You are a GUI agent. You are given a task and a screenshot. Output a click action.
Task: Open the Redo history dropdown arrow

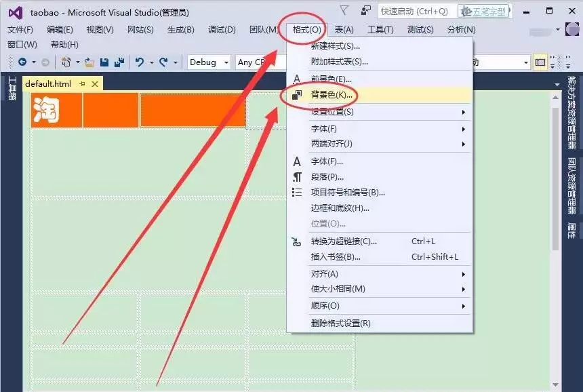point(176,62)
